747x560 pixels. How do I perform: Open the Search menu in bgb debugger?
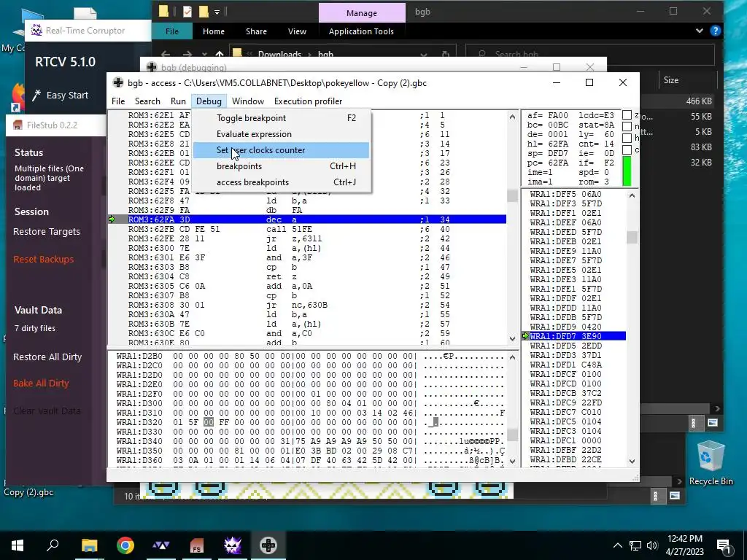147,101
